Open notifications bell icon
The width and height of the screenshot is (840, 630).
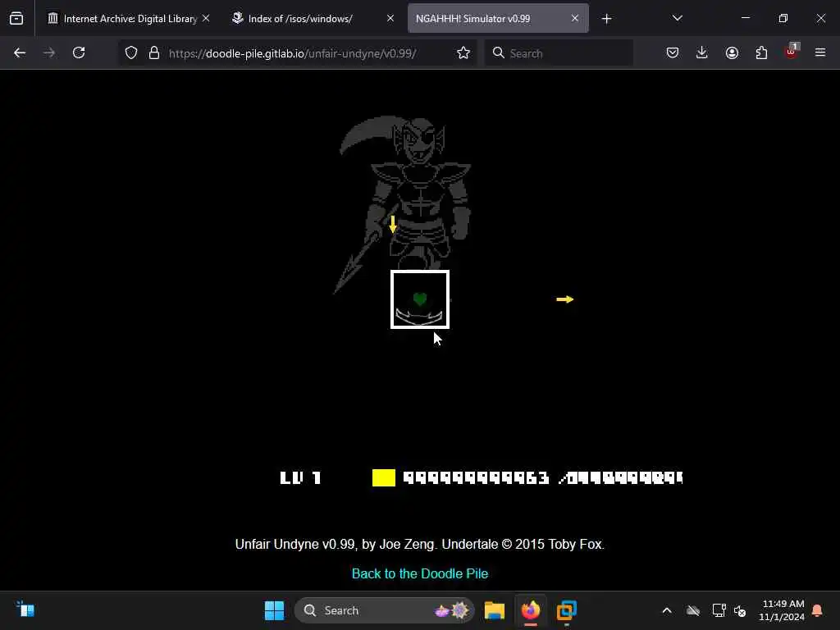[817, 610]
